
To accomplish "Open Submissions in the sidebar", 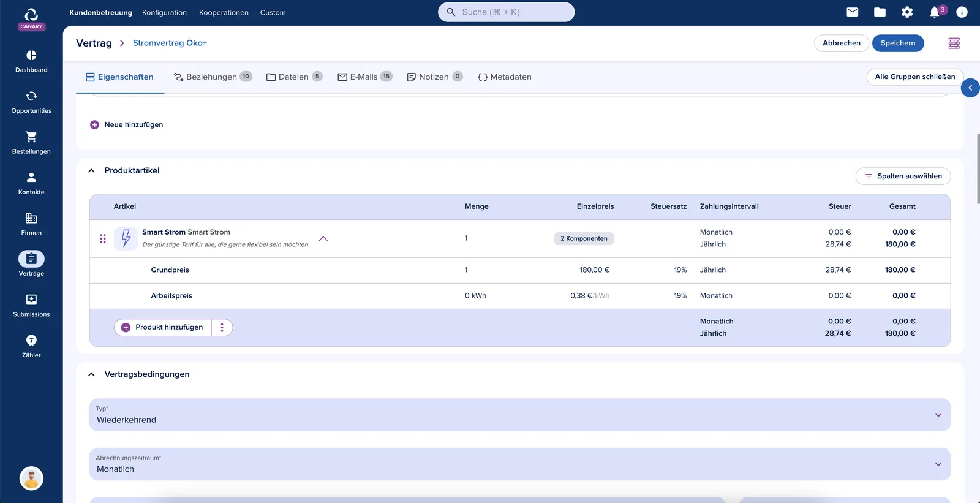I will [31, 306].
